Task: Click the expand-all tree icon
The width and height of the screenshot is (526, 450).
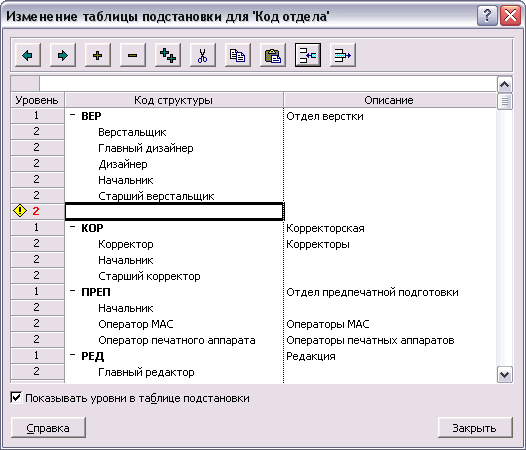Action: click(343, 55)
